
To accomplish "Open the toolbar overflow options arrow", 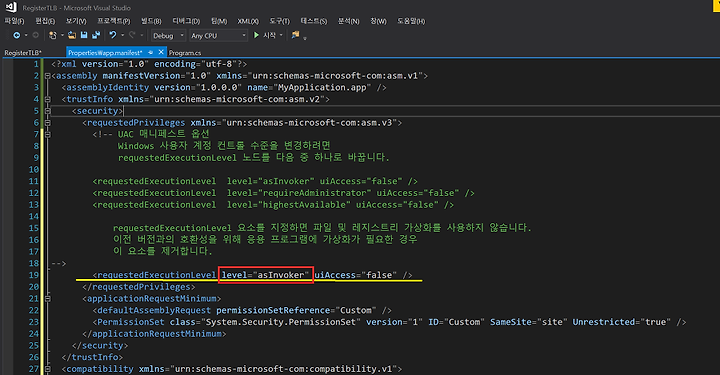I will click(x=305, y=38).
